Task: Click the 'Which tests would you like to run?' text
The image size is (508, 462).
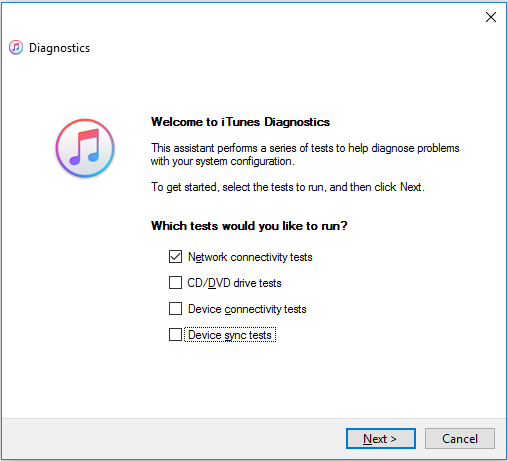Action: (x=249, y=226)
